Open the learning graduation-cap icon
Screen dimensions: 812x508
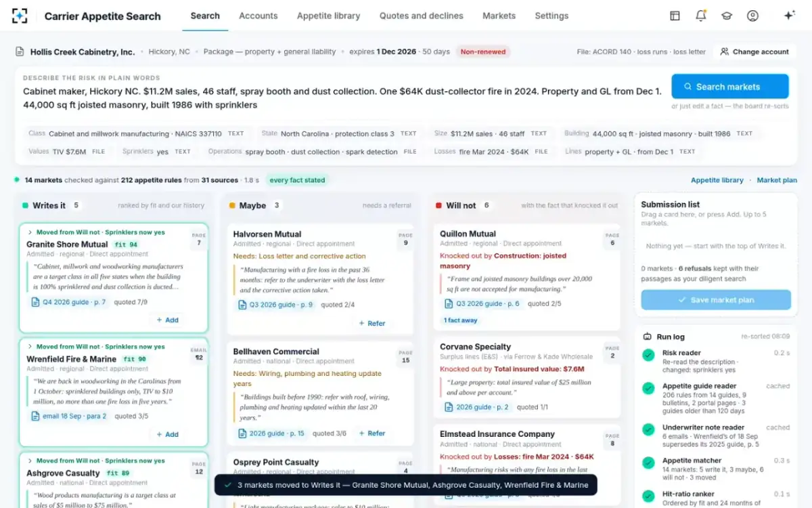(727, 16)
